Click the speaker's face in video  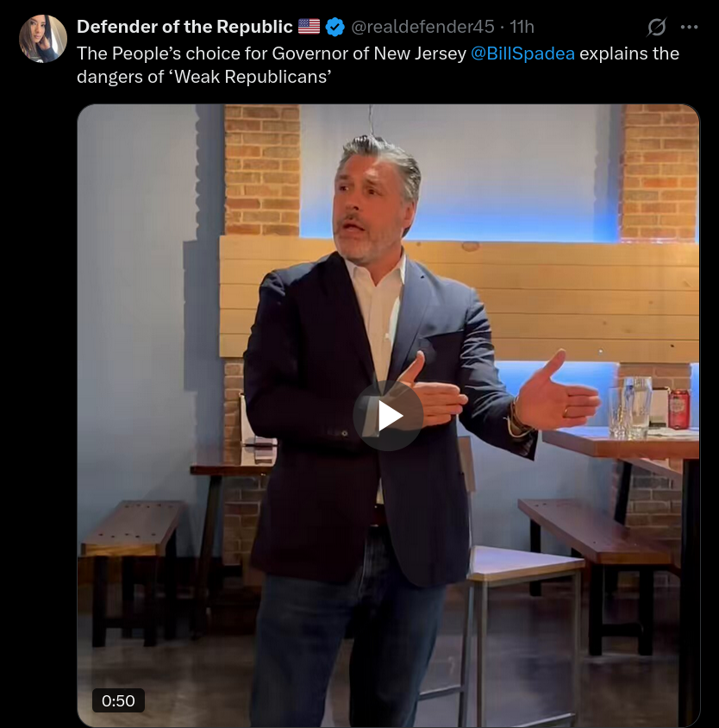(366, 204)
